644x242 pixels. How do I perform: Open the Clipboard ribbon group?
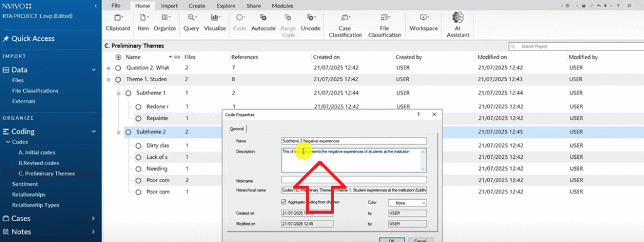pos(118,23)
